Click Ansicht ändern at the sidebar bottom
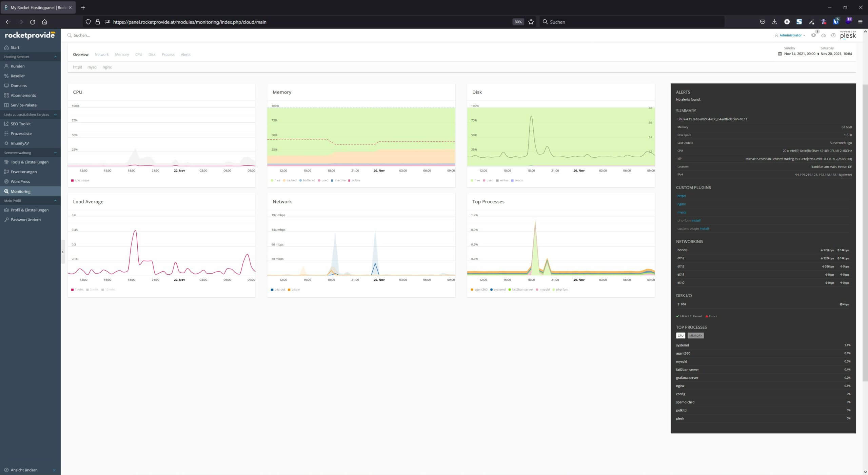The height and width of the screenshot is (475, 868). (x=24, y=470)
